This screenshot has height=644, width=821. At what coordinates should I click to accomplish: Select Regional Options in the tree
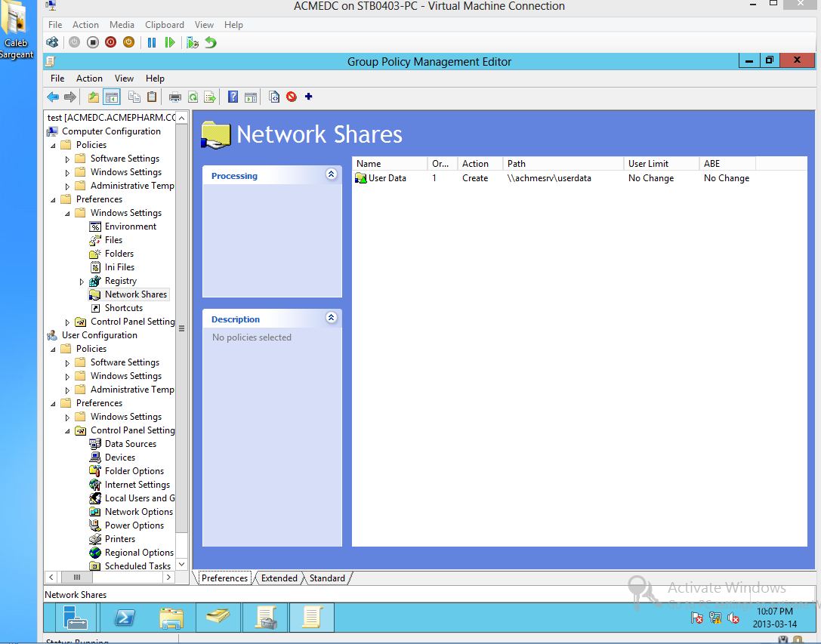click(x=139, y=553)
